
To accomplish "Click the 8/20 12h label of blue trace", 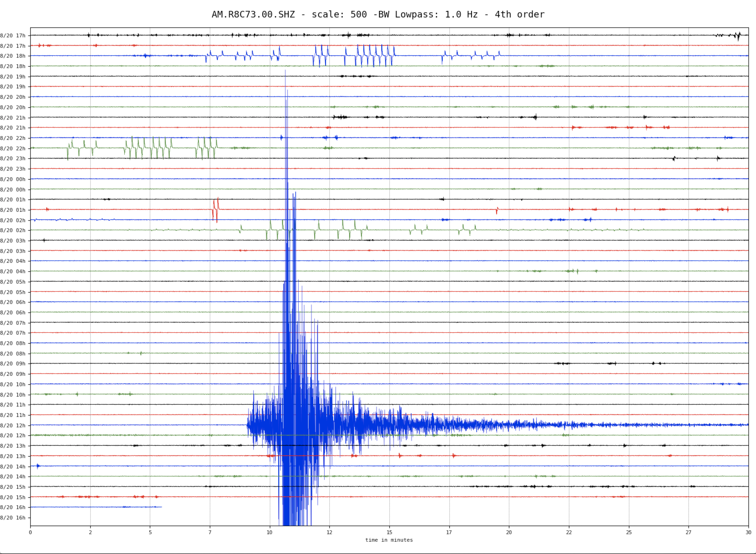I will click(13, 426).
